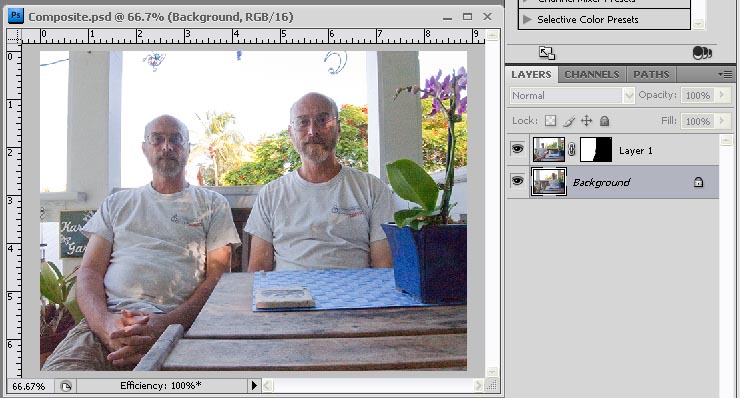The height and width of the screenshot is (398, 740).
Task: Switch to the Channels tab
Action: click(x=592, y=74)
